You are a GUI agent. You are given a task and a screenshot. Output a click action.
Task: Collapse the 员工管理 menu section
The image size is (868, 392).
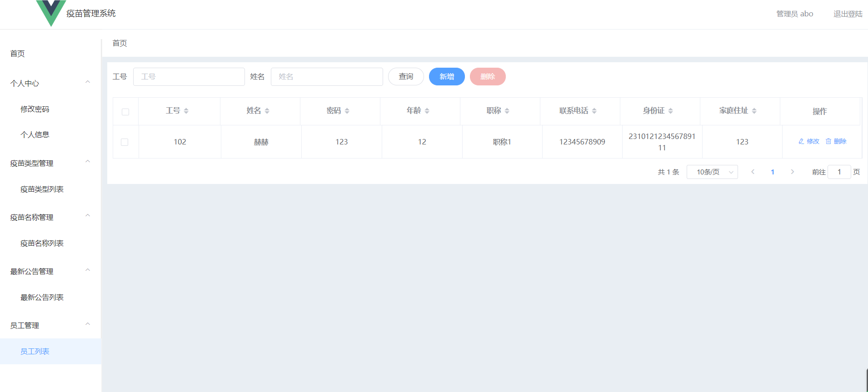(88, 324)
